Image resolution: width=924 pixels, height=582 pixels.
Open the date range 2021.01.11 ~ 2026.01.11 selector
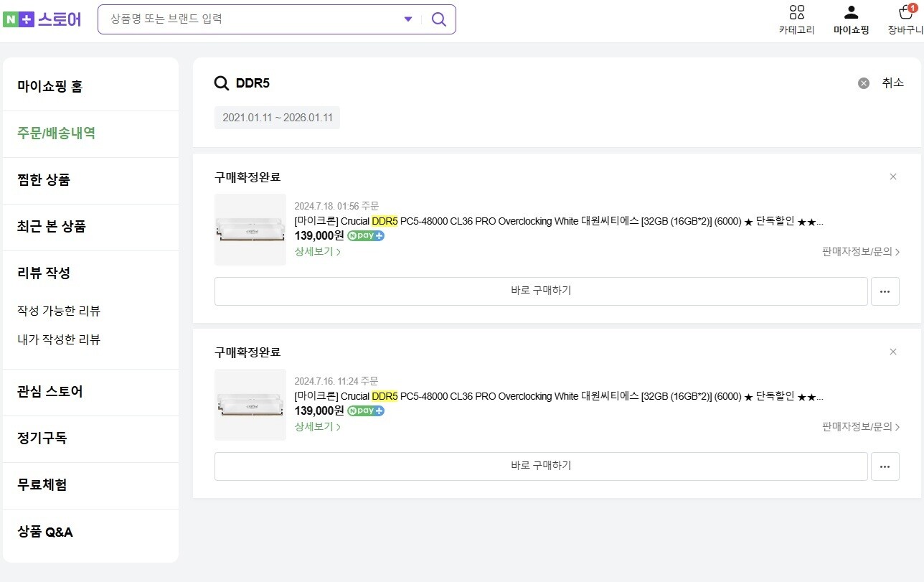[x=277, y=118]
